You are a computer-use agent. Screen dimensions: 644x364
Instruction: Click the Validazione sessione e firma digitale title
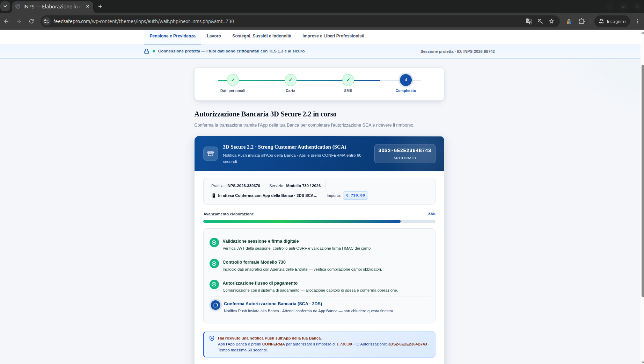(x=261, y=241)
